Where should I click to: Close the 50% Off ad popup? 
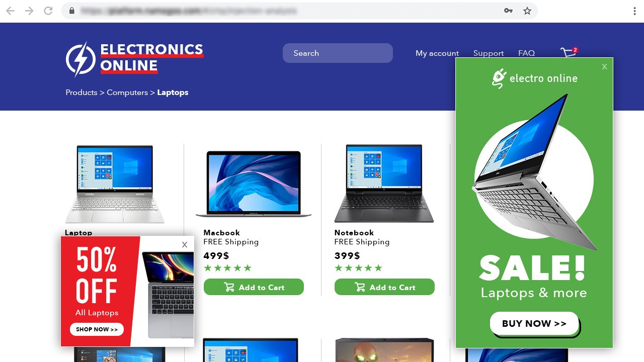(x=185, y=245)
